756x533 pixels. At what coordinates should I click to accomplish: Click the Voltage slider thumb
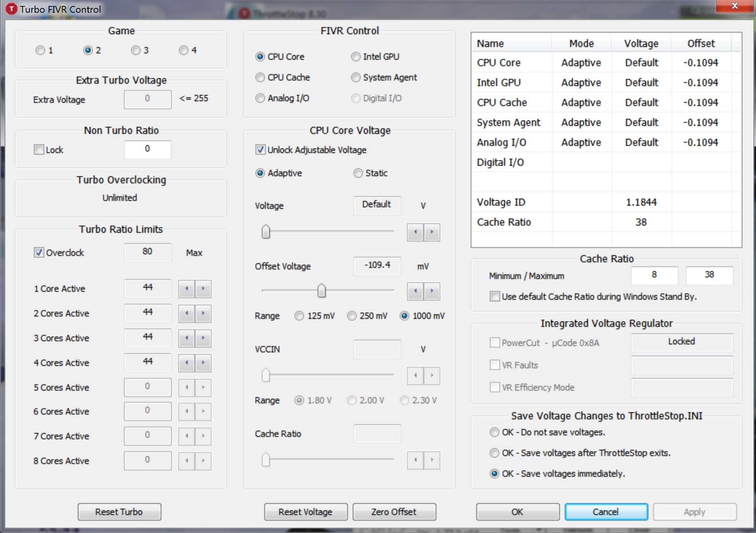266,232
